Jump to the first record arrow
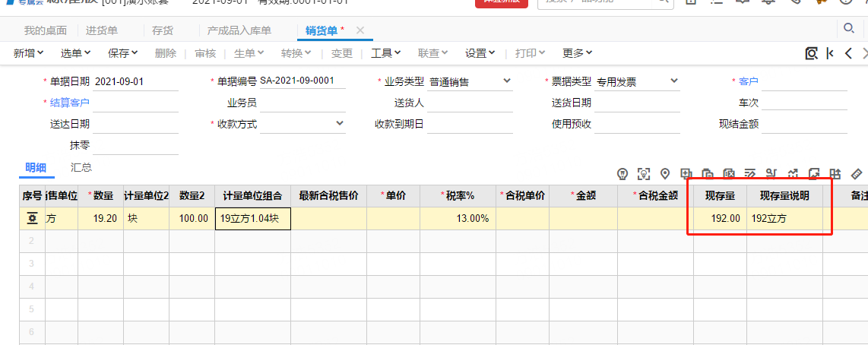This screenshot has height=345, width=868. pos(830,53)
